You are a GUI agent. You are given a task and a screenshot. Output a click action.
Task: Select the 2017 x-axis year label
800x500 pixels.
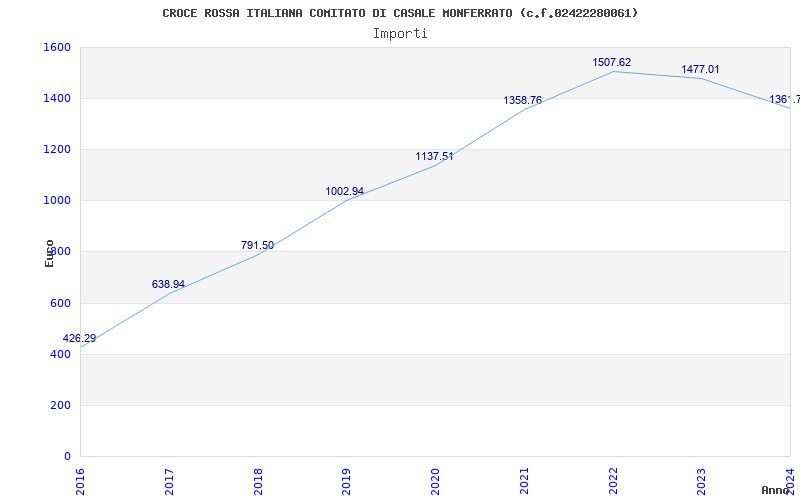pyautogui.click(x=169, y=481)
